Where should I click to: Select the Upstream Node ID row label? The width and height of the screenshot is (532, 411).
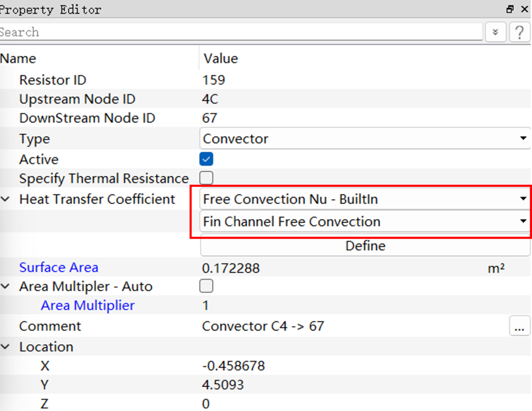[x=77, y=99]
